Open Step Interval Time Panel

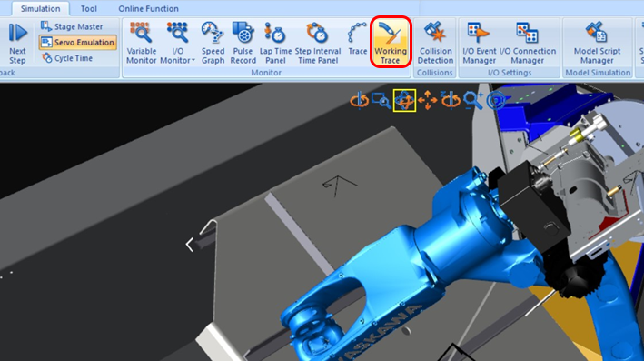(x=318, y=43)
